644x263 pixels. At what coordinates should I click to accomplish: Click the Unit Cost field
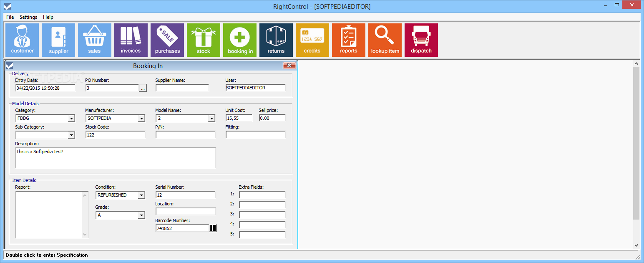pyautogui.click(x=239, y=118)
